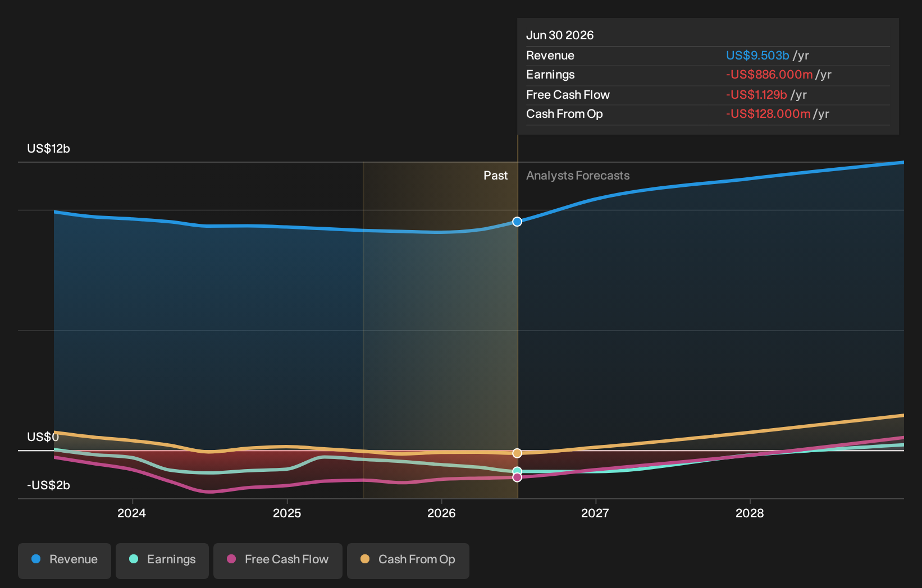Image resolution: width=922 pixels, height=588 pixels.
Task: Click the Free Cash Flow label in tooltip
Action: pos(568,95)
